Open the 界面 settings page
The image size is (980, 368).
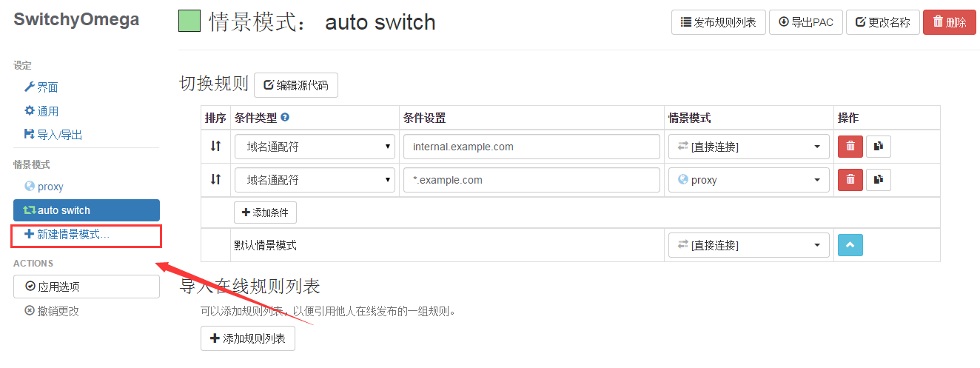41,87
